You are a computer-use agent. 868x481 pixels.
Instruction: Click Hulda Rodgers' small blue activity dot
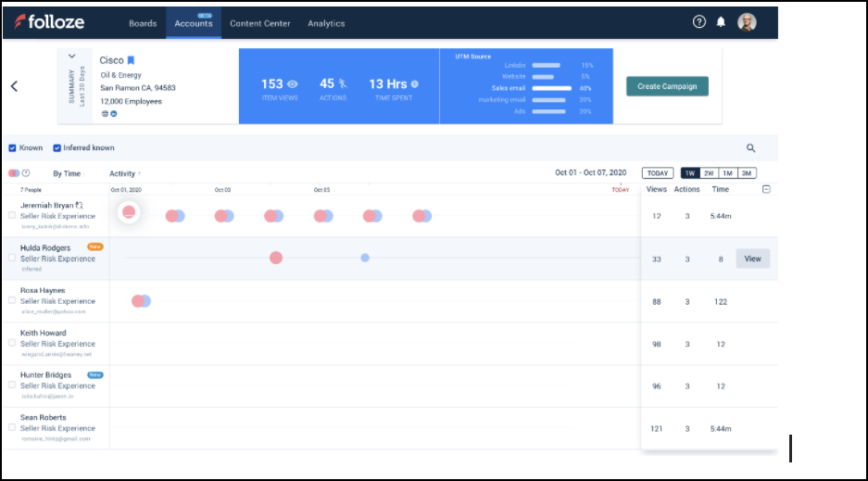[365, 258]
